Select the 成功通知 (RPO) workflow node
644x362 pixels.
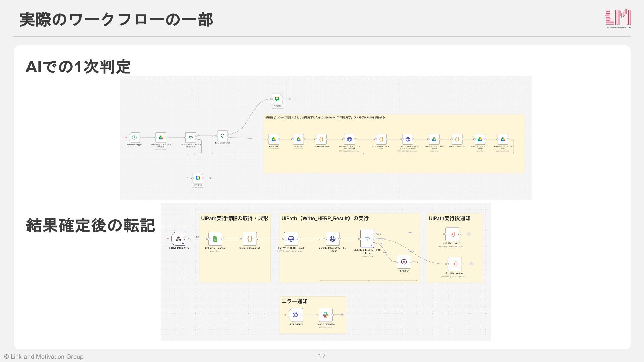pos(454,264)
